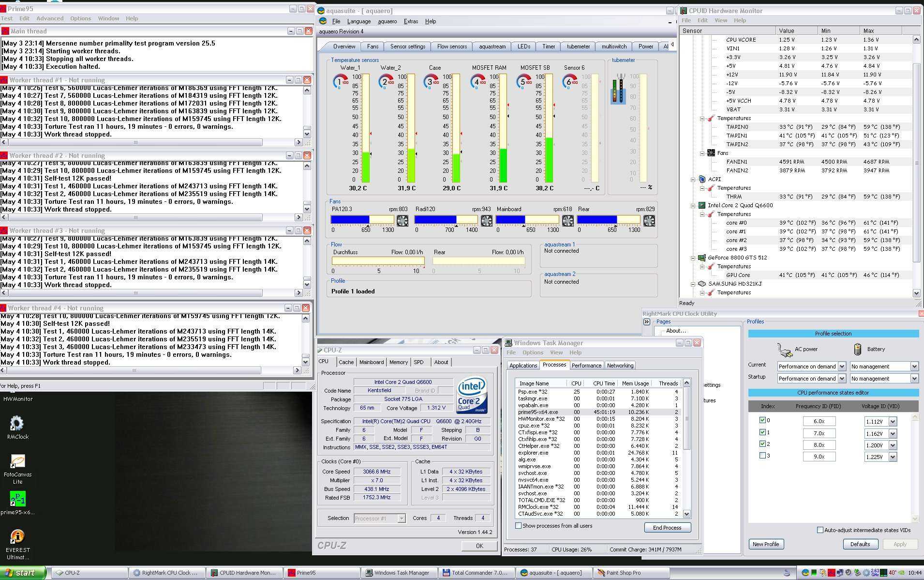The height and width of the screenshot is (580, 924).
Task: Click the HWMonitor vertical scrollbar down arrow
Action: (x=916, y=293)
